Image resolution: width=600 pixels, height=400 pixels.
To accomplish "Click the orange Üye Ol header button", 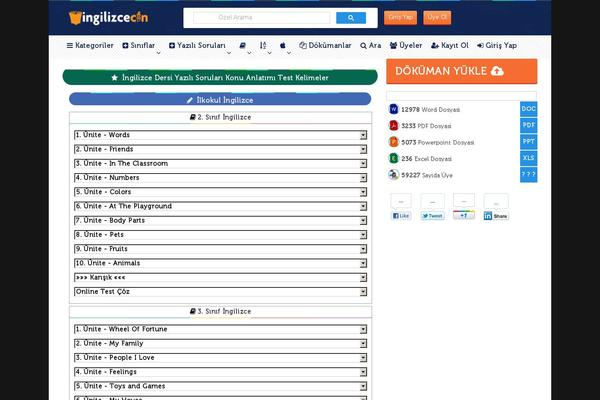I will click(437, 18).
